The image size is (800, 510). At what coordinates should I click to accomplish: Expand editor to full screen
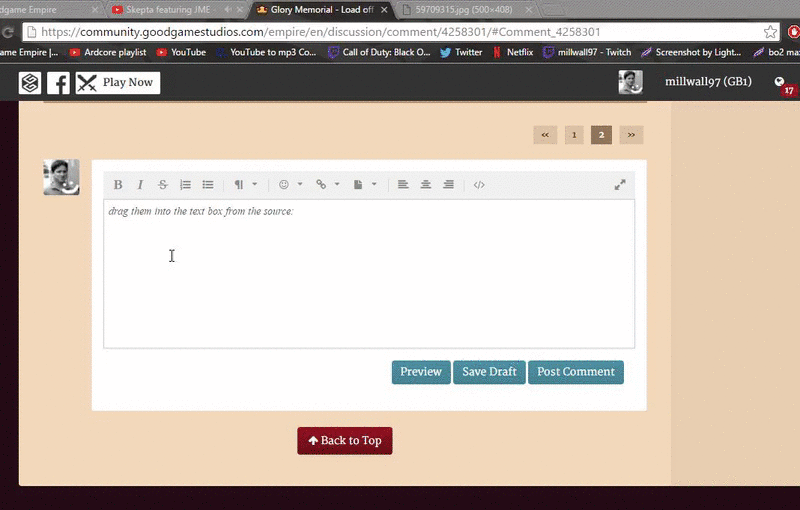[x=620, y=185]
